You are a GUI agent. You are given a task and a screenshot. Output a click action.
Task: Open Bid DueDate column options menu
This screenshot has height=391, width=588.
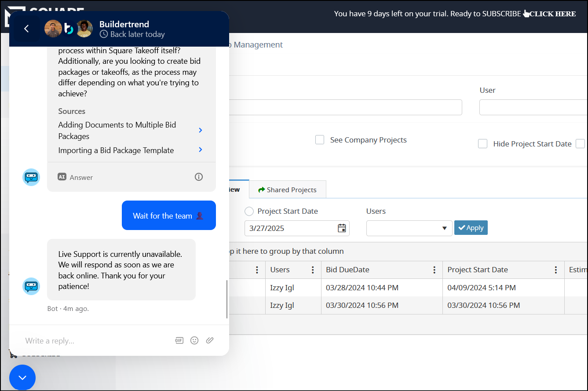pyautogui.click(x=434, y=270)
